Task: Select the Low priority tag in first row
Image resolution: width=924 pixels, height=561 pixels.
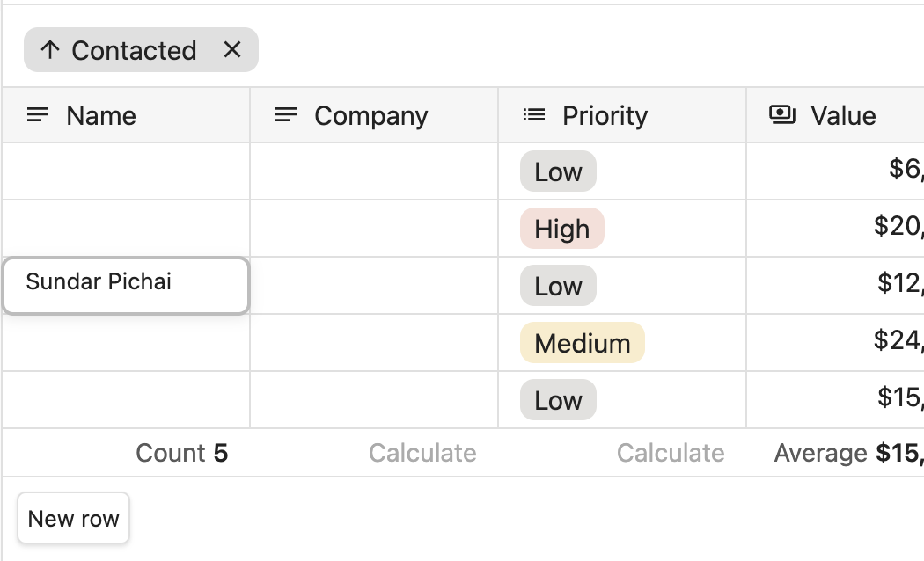Action: coord(558,171)
